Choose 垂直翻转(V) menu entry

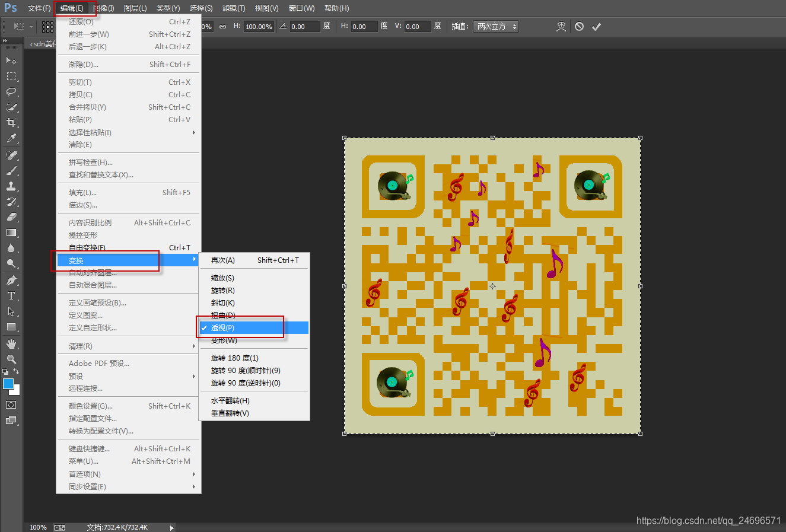[x=254, y=413]
